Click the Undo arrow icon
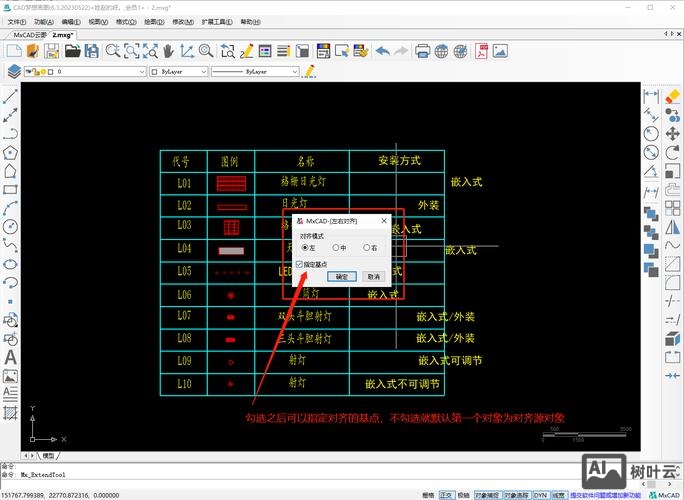This screenshot has height=500, width=684. tap(382, 51)
